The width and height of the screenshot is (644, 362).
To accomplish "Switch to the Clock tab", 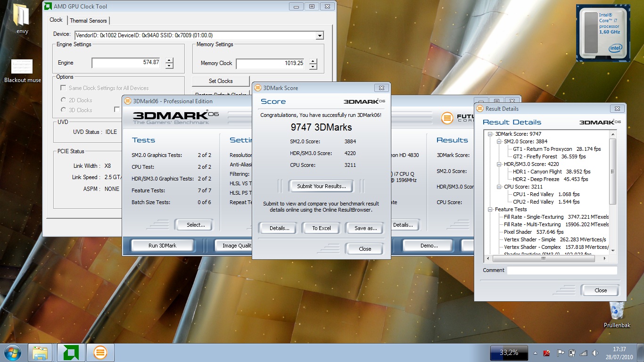I will coord(56,20).
